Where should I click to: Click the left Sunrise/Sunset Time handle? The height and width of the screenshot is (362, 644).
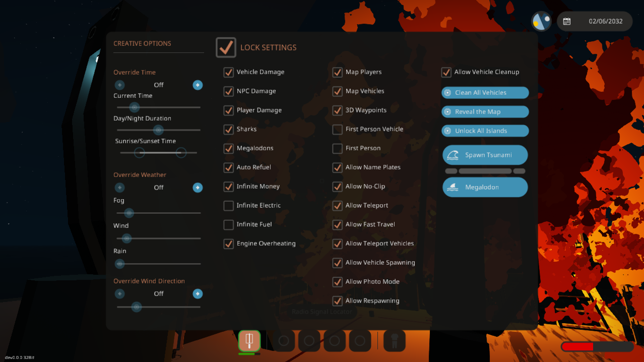140,153
